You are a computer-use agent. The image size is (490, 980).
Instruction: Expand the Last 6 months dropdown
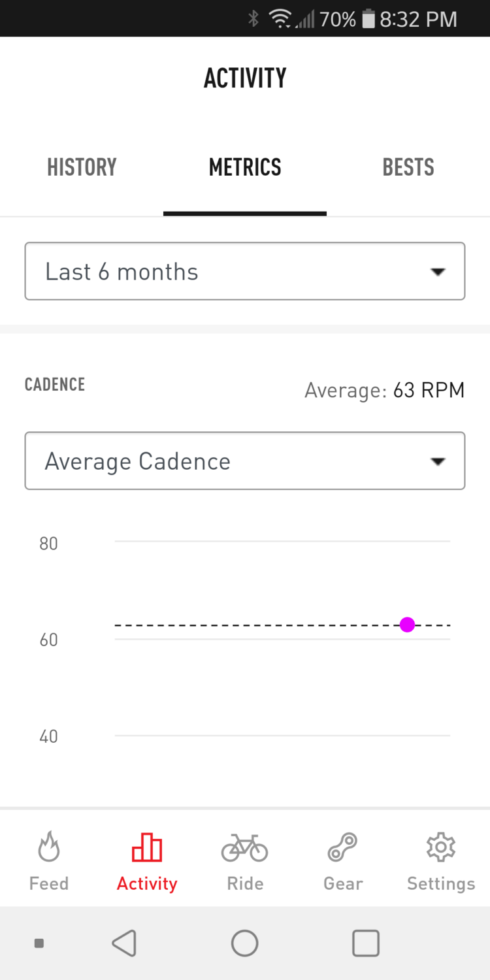(245, 272)
